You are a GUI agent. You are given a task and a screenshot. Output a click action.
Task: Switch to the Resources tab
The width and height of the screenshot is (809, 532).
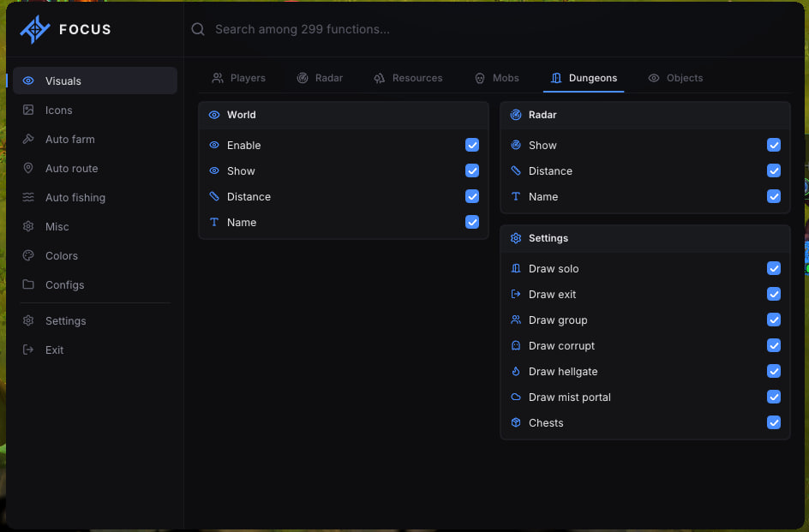pyautogui.click(x=408, y=78)
